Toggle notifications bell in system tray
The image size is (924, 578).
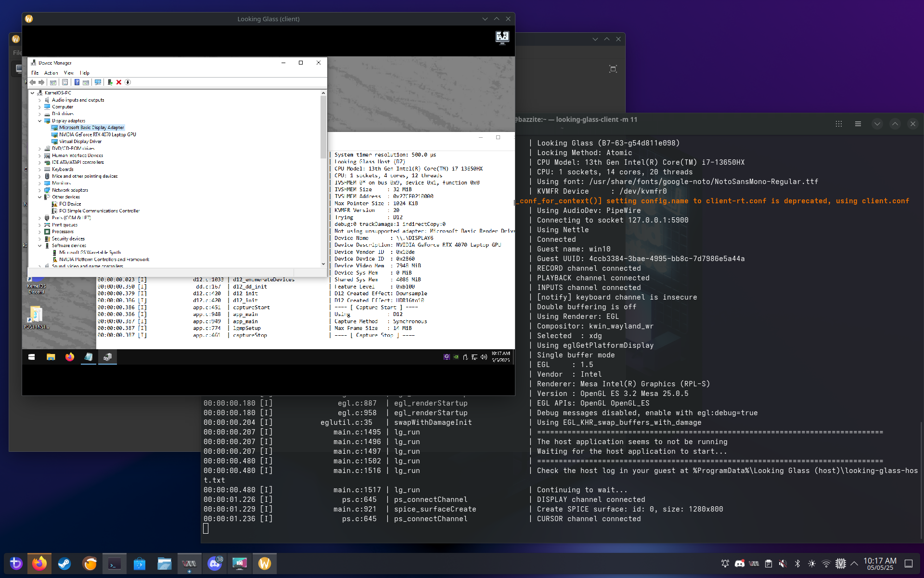click(x=725, y=564)
